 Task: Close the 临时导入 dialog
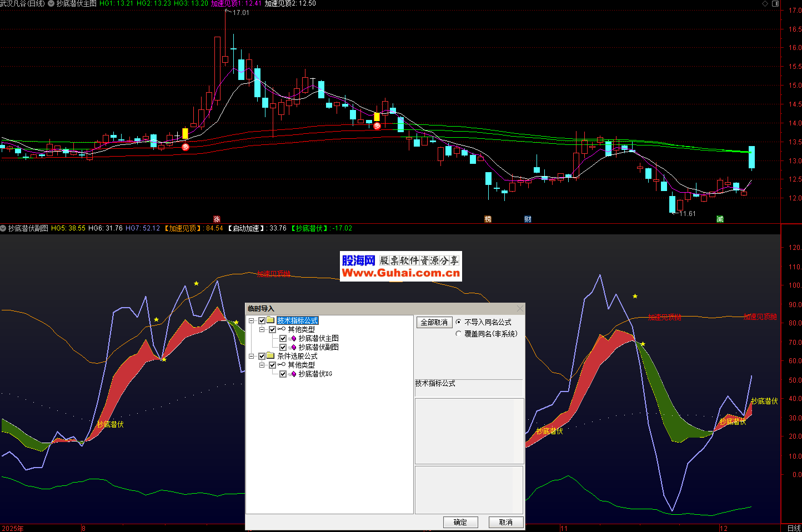pyautogui.click(x=520, y=309)
